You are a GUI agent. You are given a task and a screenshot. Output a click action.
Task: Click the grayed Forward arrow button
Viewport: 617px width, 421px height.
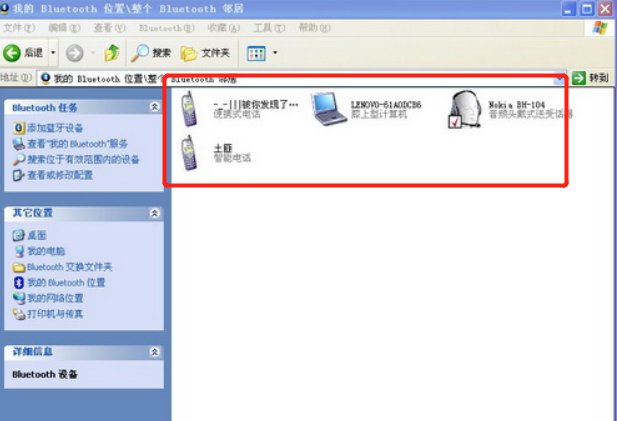[x=74, y=53]
